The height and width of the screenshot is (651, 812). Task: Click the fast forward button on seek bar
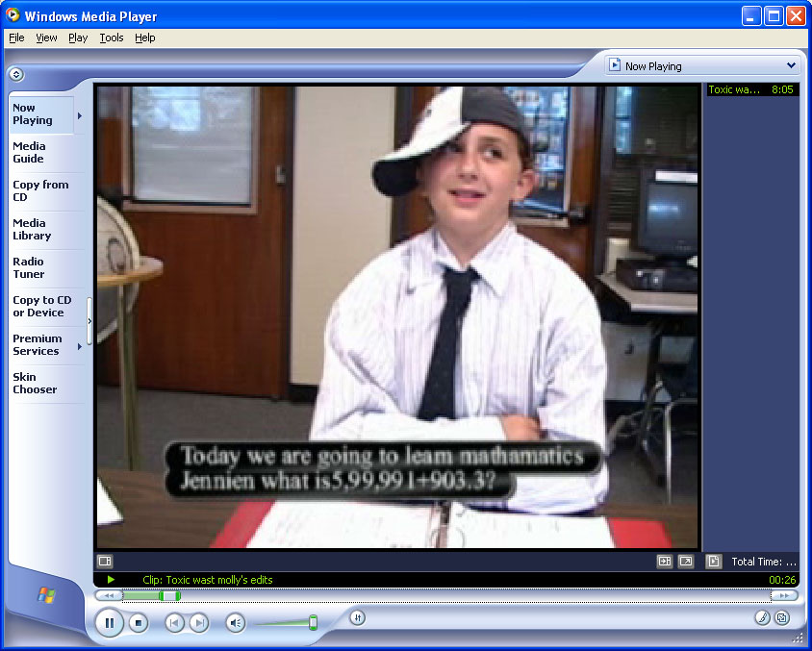[784, 595]
